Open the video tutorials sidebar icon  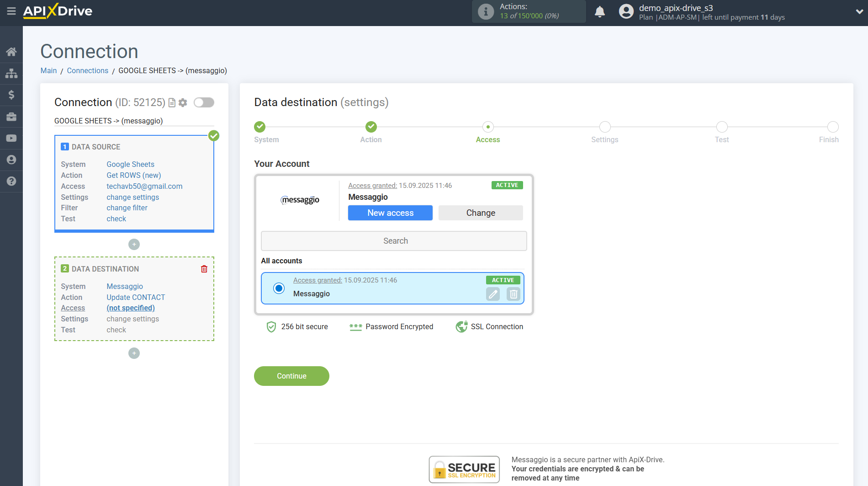11,138
